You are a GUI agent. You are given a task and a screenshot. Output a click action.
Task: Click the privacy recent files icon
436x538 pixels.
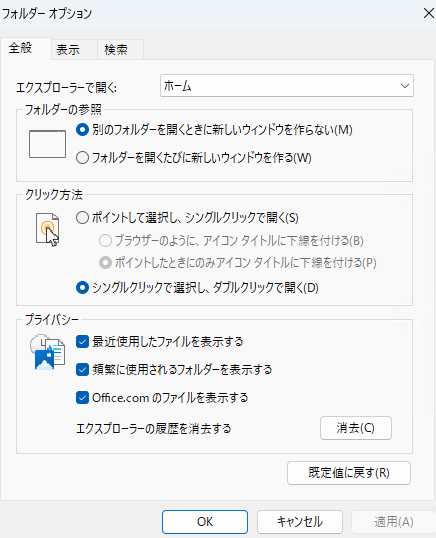point(47,352)
